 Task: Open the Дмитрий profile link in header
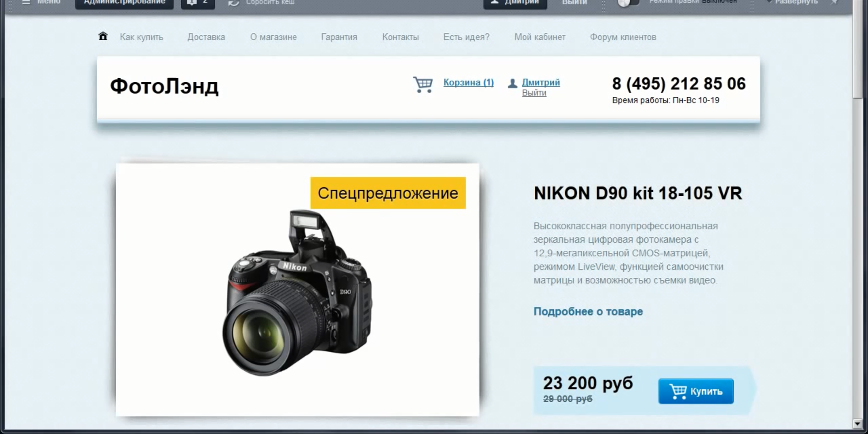[x=541, y=82]
